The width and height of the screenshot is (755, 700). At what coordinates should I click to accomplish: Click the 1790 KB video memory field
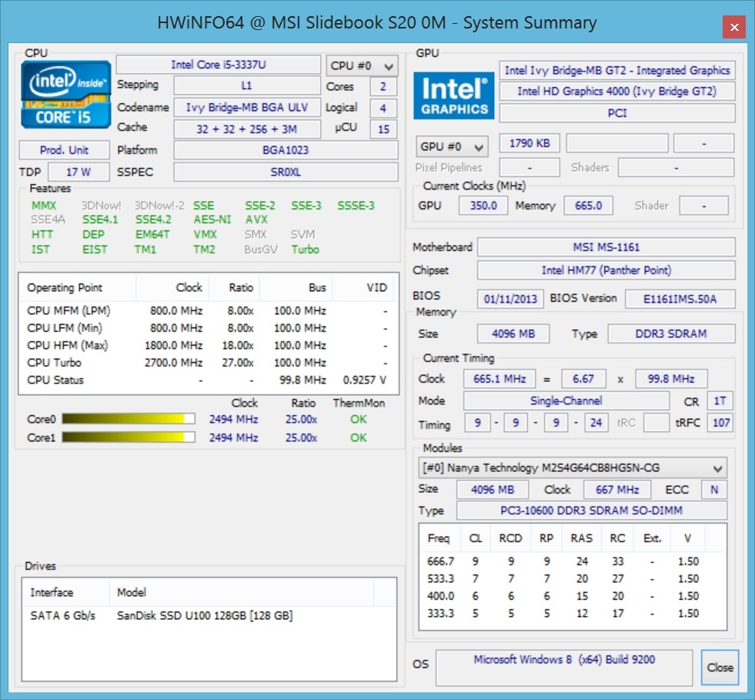[530, 143]
